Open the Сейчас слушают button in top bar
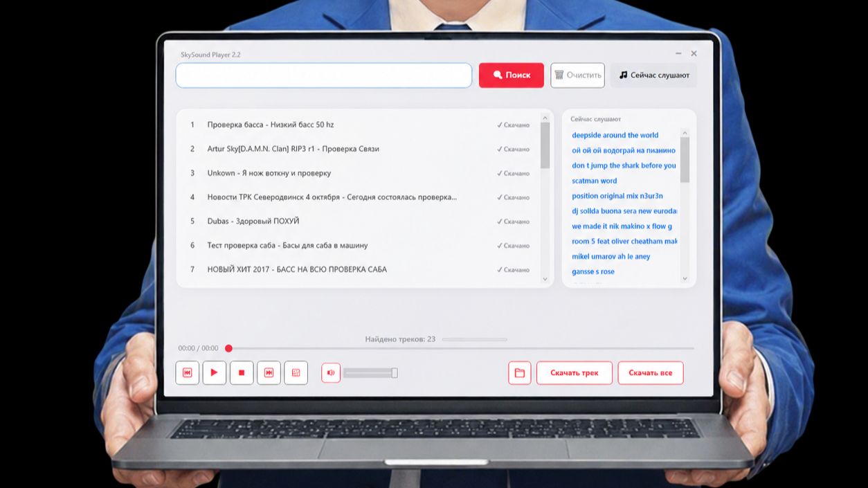Screen dimensions: 868x488 pos(653,75)
